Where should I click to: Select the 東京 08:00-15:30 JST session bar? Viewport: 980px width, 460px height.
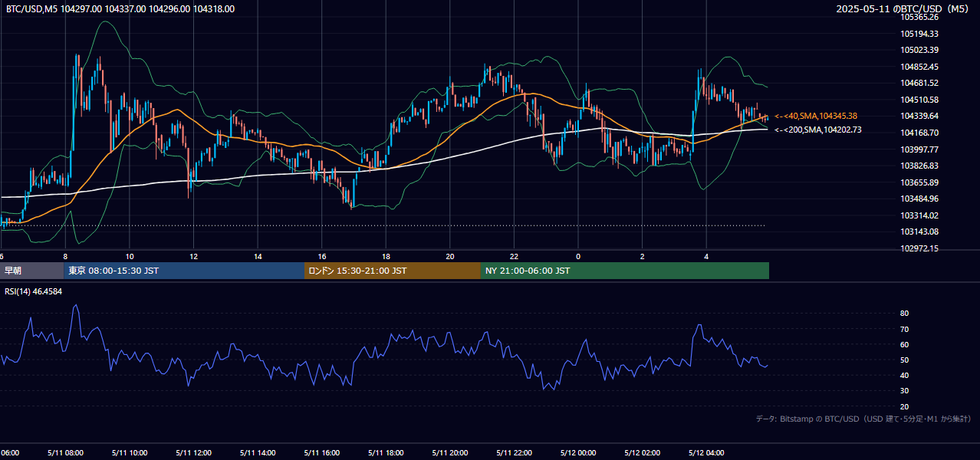tap(184, 271)
